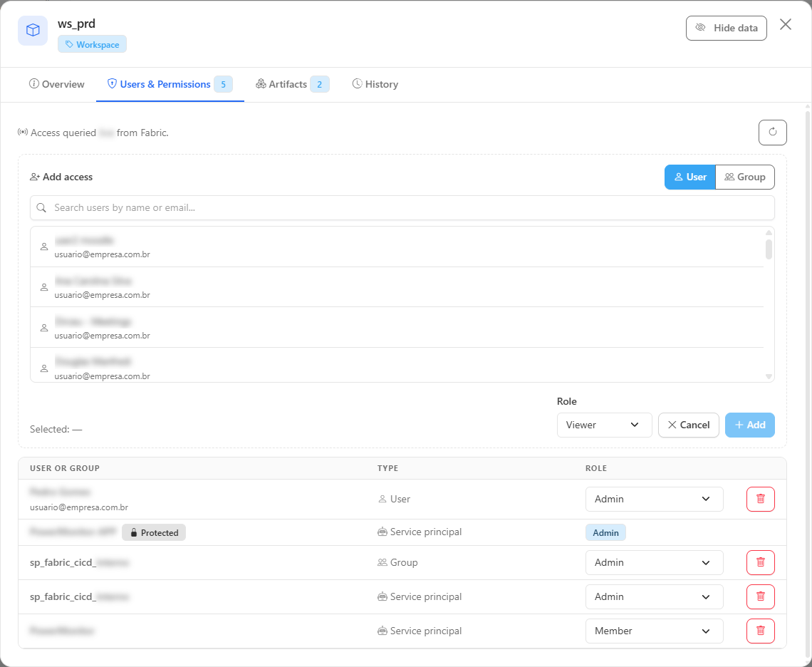The height and width of the screenshot is (667, 812).
Task: Open the History tab
Action: (x=375, y=84)
